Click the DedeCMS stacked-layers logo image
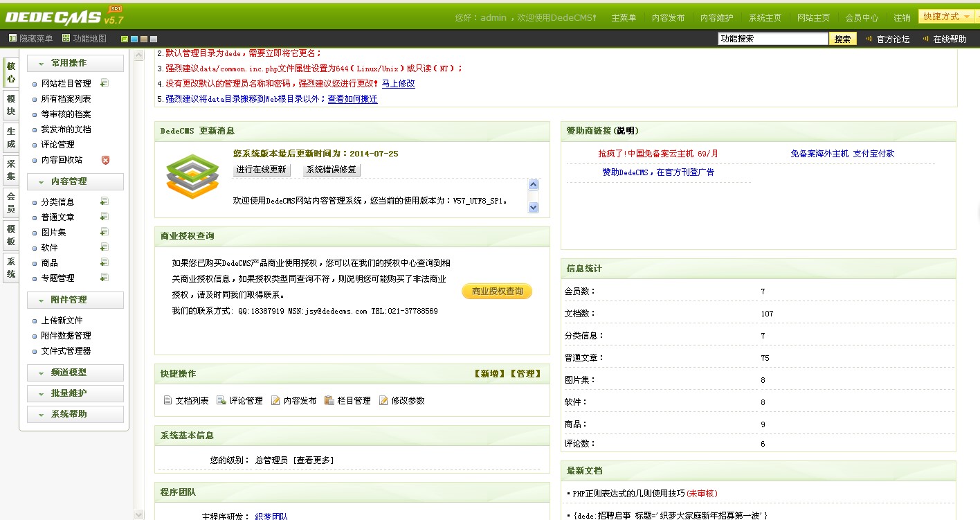The height and width of the screenshot is (520, 980). [x=192, y=176]
